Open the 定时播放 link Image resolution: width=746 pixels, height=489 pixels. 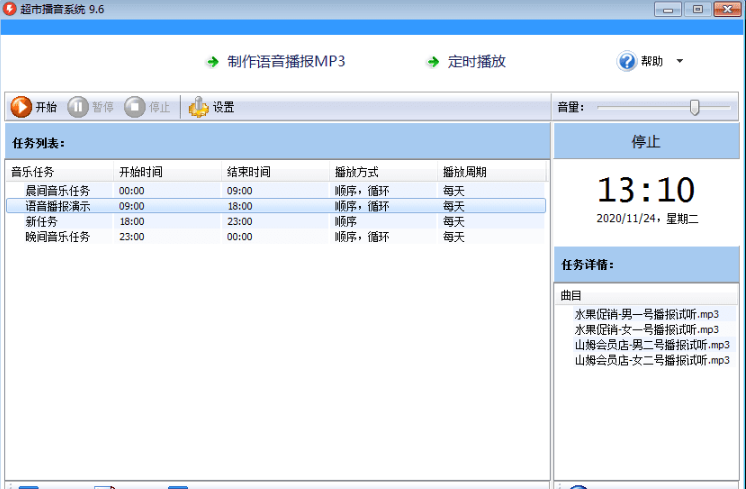coord(477,62)
